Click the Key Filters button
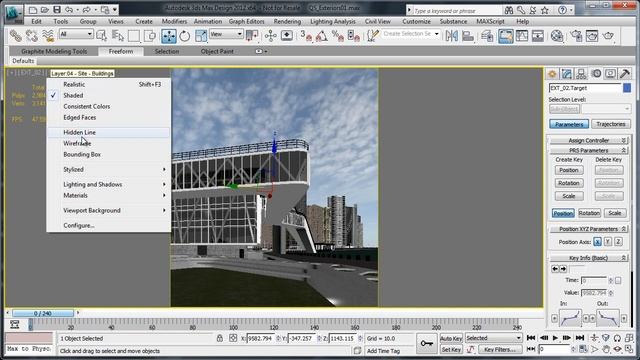Screen dimensions: 640x360 point(500,349)
